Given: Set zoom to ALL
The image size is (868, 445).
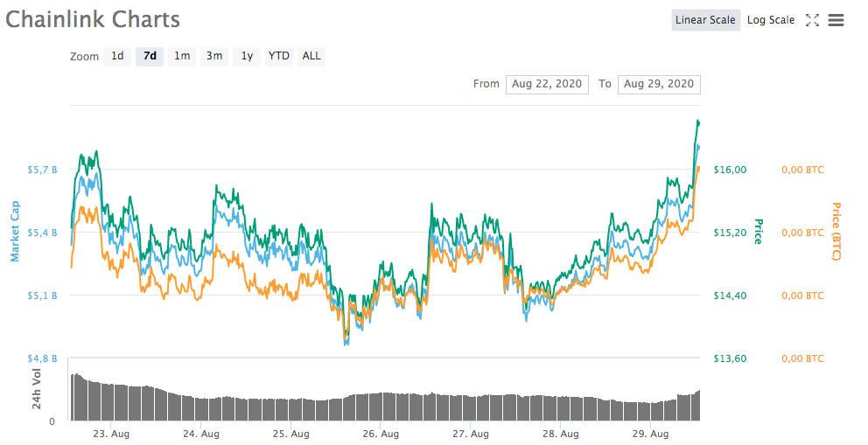Looking at the screenshot, I should [311, 56].
